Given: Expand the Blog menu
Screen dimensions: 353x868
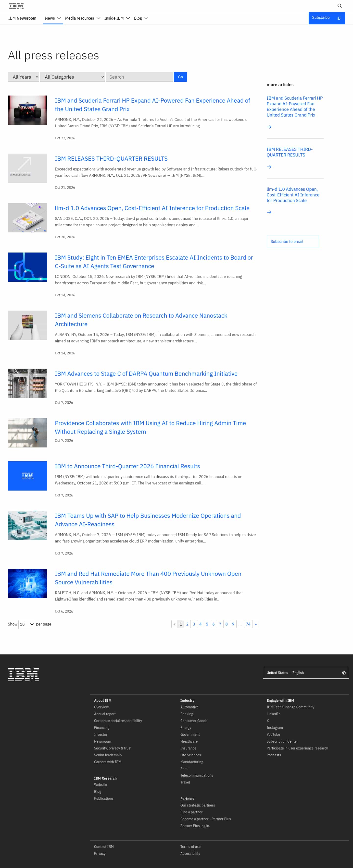Looking at the screenshot, I should [141, 18].
